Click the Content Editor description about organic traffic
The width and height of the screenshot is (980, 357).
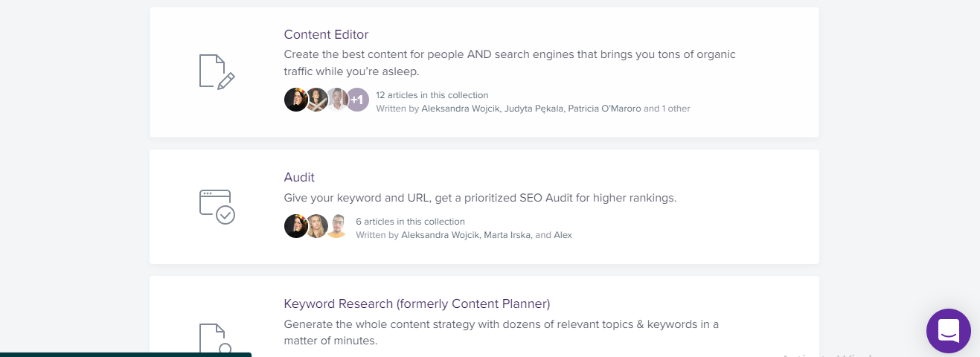(x=510, y=63)
